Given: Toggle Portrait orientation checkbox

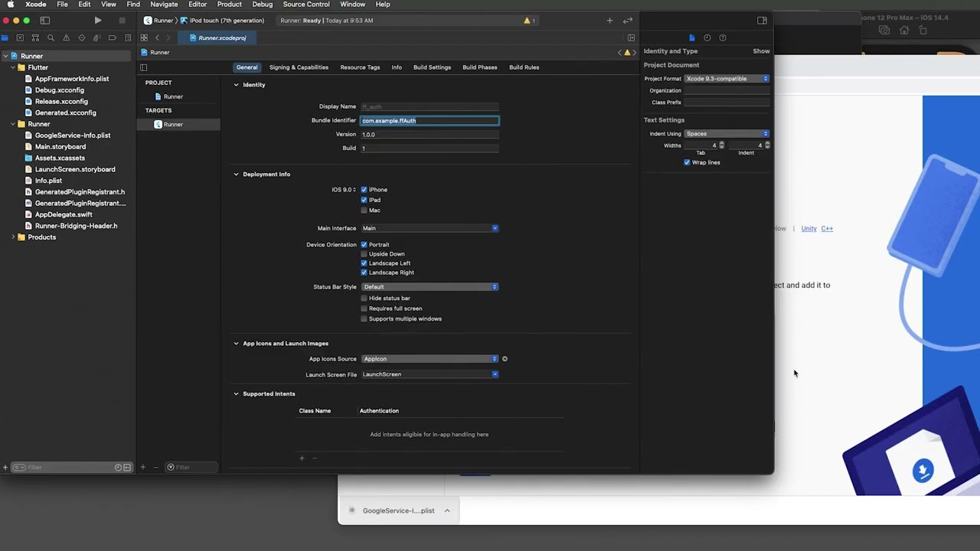Looking at the screenshot, I should 364,245.
